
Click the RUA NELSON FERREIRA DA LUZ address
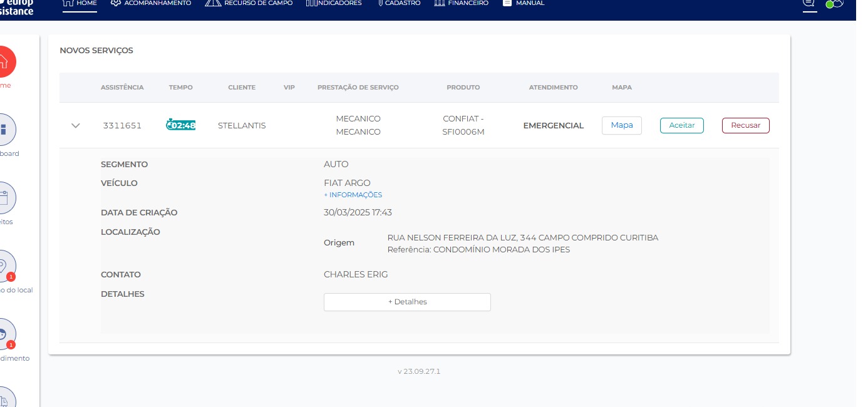[523, 238]
